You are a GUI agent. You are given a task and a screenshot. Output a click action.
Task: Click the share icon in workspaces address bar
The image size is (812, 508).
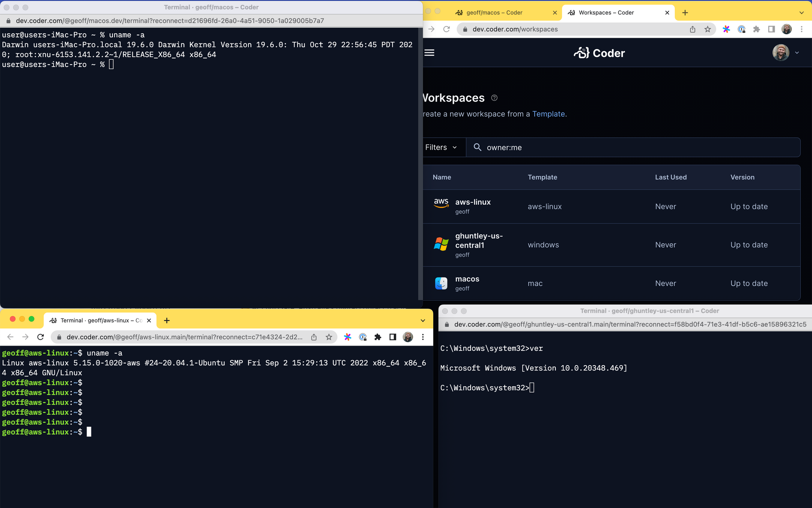tap(693, 29)
